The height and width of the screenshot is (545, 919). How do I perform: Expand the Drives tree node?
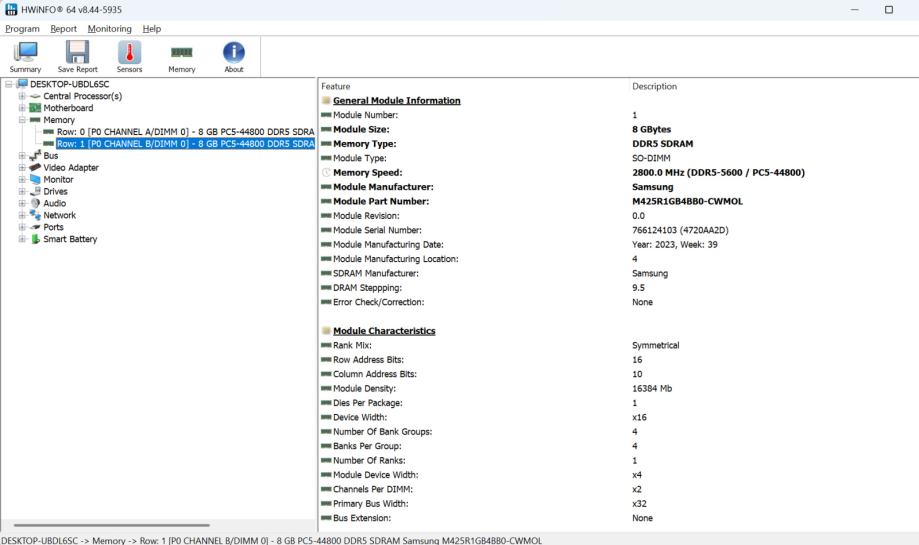22,191
